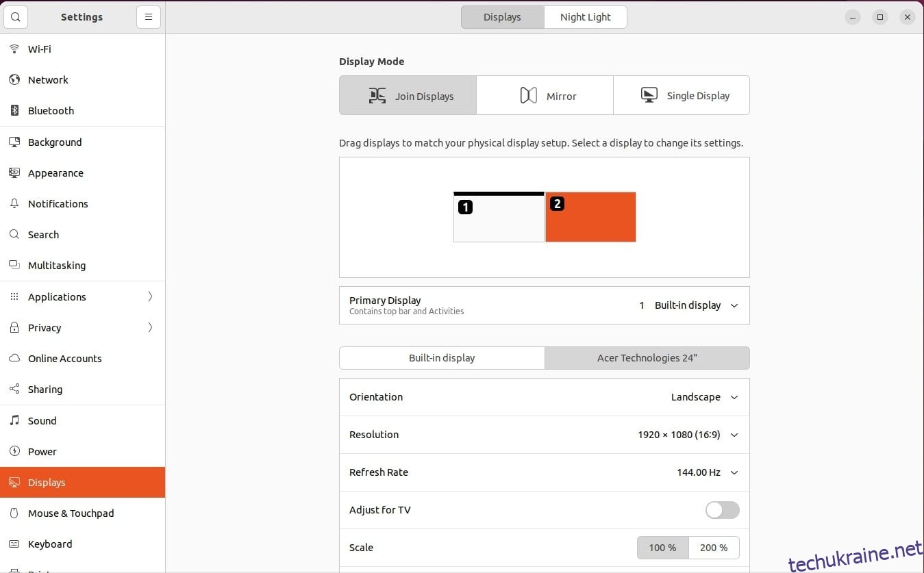Expand the Applications submenu chevron
924x573 pixels.
tap(151, 296)
